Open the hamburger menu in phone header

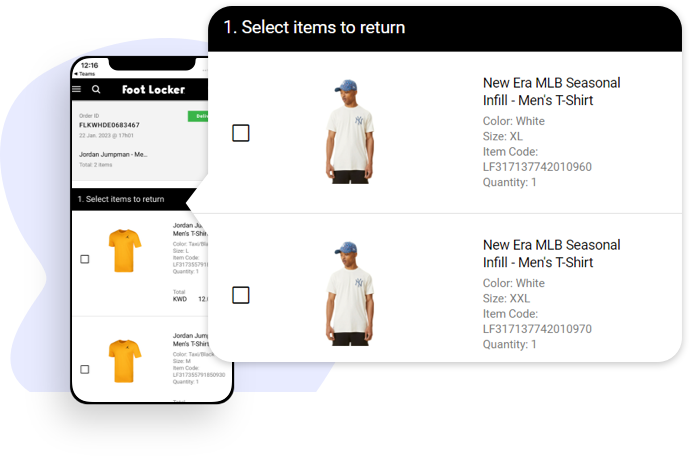click(77, 89)
